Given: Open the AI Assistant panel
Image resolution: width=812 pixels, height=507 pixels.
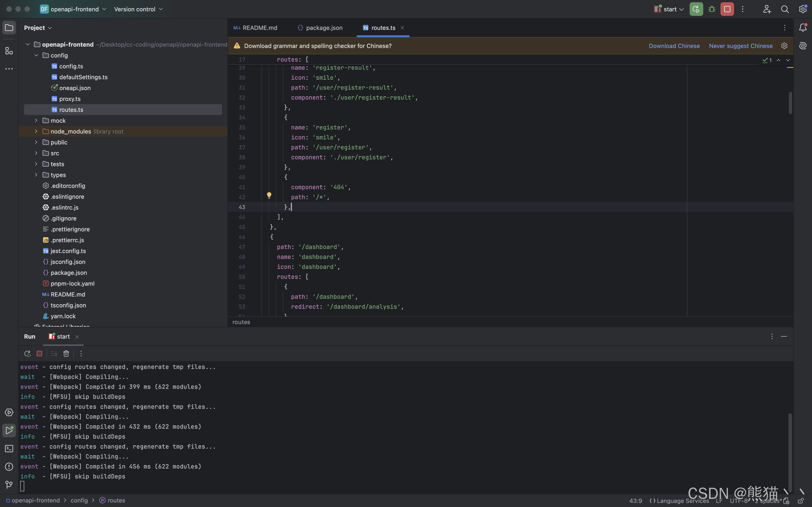Looking at the screenshot, I should 803,45.
